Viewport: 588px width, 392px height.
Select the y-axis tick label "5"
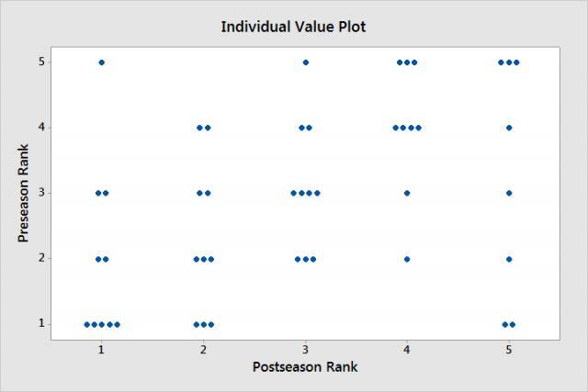(42, 62)
